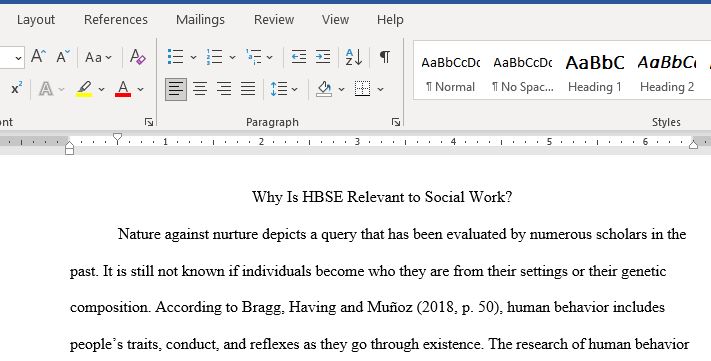The height and width of the screenshot is (361, 711).
Task: Open the font color dropdown arrow
Action: 141,89
